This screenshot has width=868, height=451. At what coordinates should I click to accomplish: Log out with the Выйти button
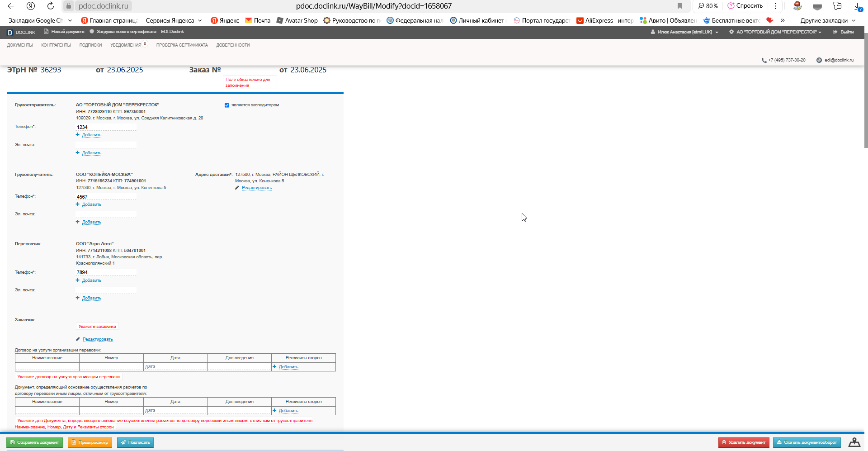click(x=843, y=32)
